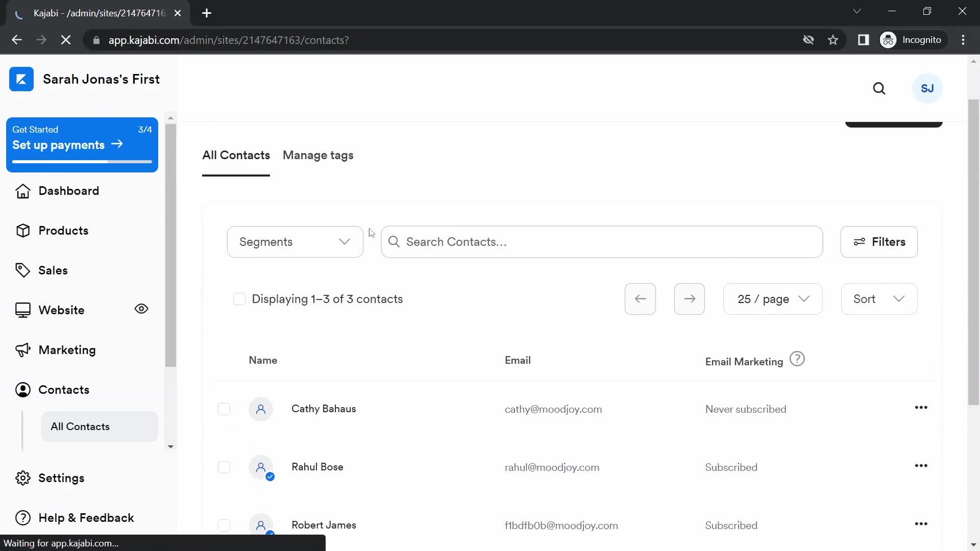This screenshot has width=980, height=551.
Task: Switch to the All Contacts tab
Action: (x=236, y=156)
